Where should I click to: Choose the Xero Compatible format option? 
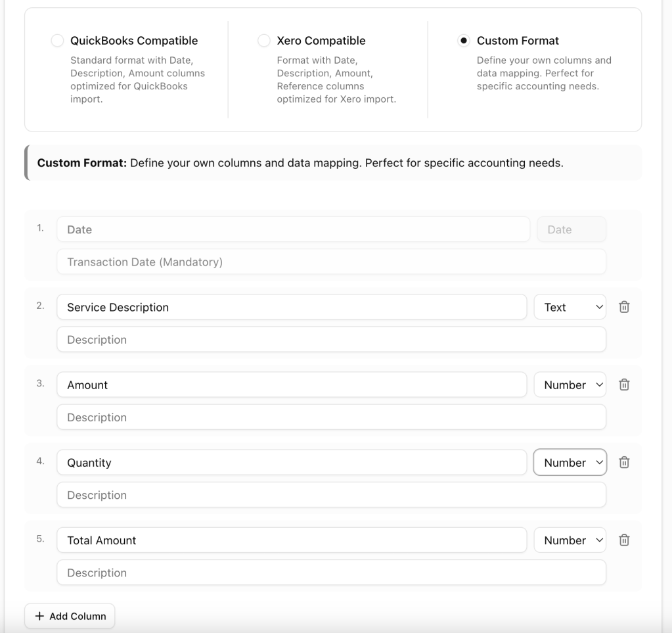[x=264, y=41]
